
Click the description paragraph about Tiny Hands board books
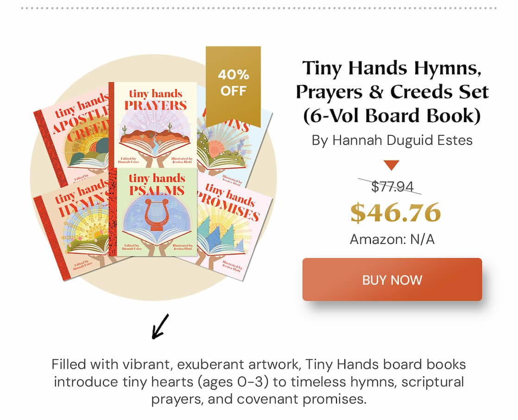[x=259, y=382]
